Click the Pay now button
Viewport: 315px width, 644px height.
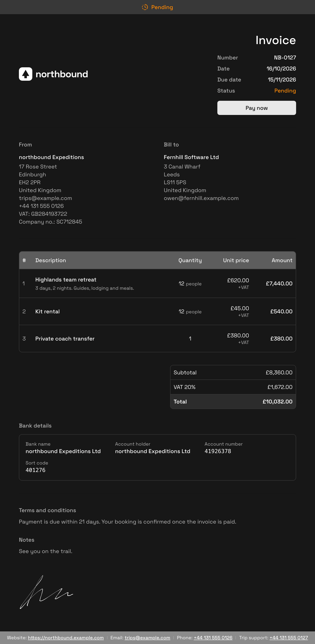click(x=257, y=108)
